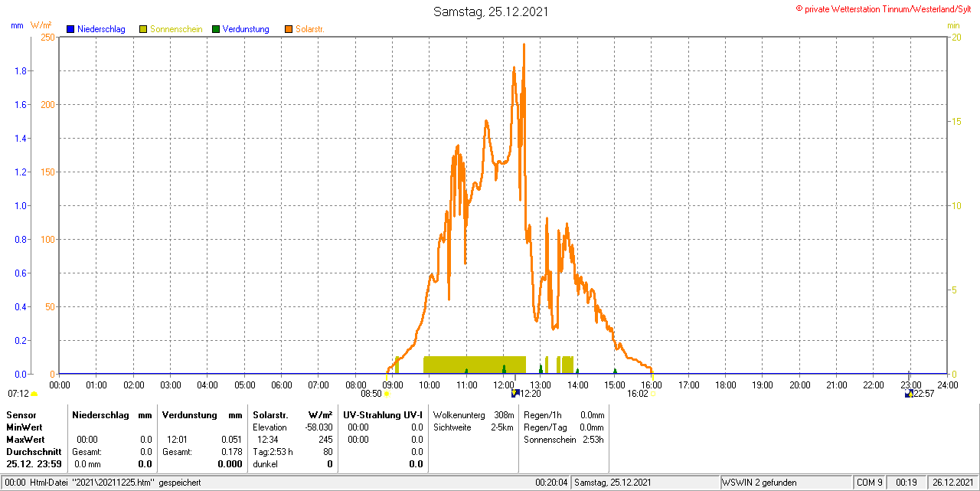This screenshot has width=980, height=491.
Task: Click the blue Niederschlag legend swatch
Action: coord(70,29)
